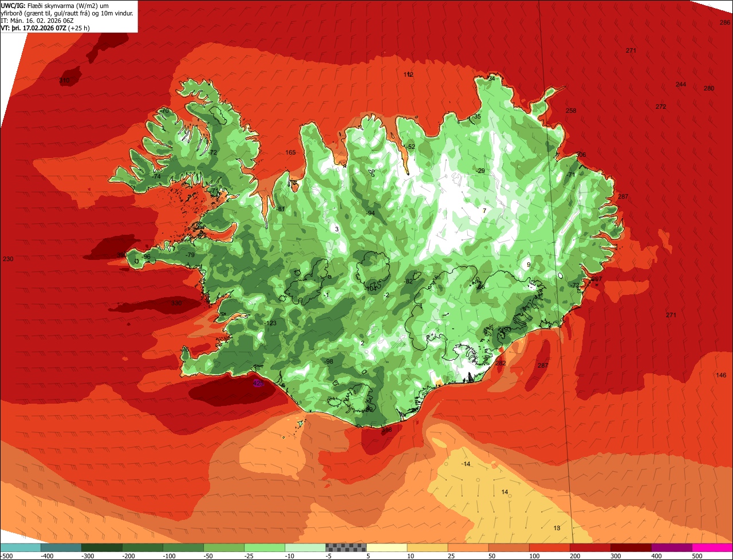Pick the light green legend swatch between -25 and -10
This screenshot has width=733, height=560.
pos(265,547)
